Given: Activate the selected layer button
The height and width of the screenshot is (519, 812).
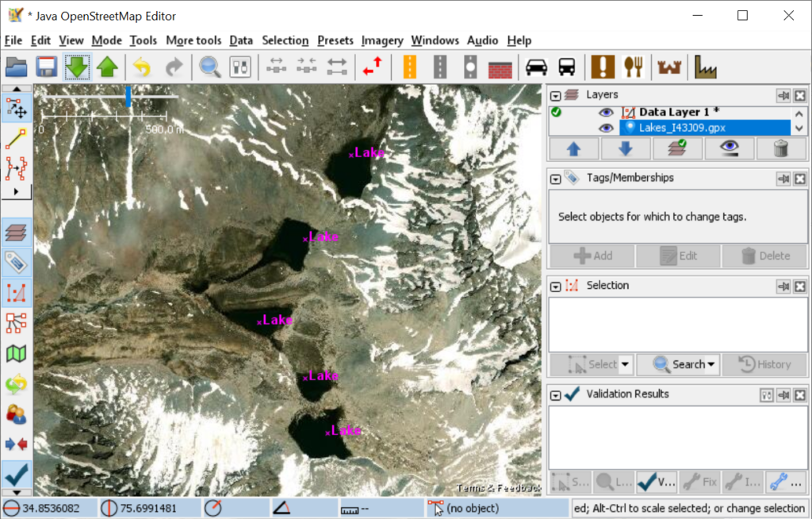Looking at the screenshot, I should pyautogui.click(x=677, y=149).
